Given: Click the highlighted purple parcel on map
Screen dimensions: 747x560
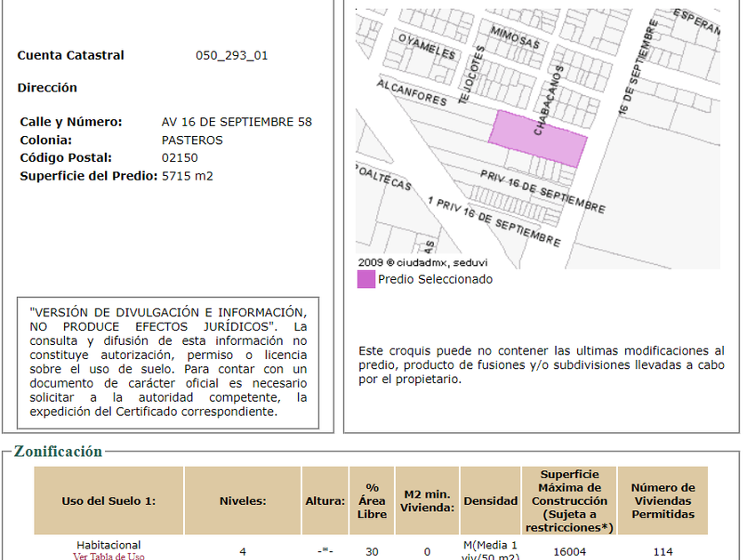Looking at the screenshot, I should 537,139.
